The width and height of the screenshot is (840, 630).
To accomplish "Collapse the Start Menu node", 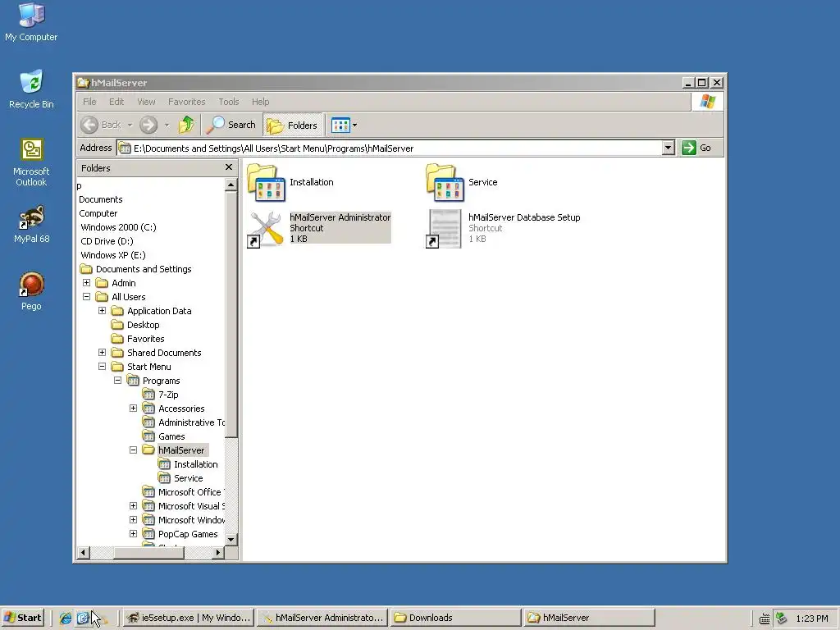I will click(x=102, y=366).
